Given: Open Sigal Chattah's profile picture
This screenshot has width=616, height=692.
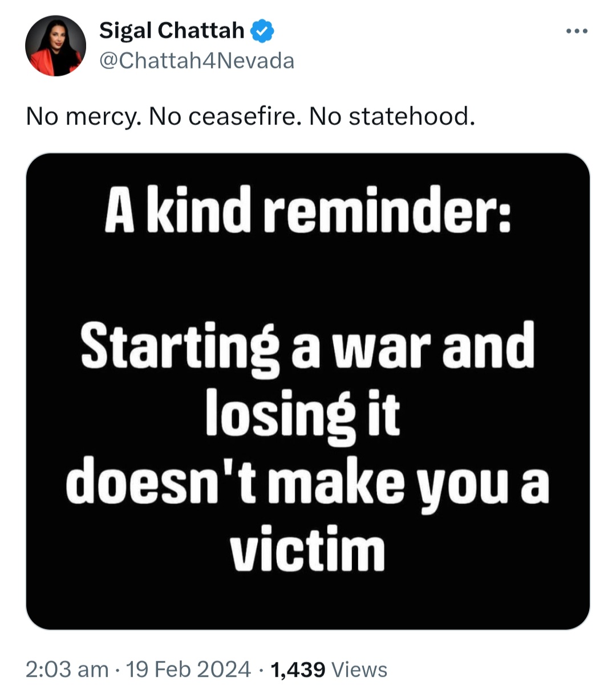Looking at the screenshot, I should click(55, 46).
